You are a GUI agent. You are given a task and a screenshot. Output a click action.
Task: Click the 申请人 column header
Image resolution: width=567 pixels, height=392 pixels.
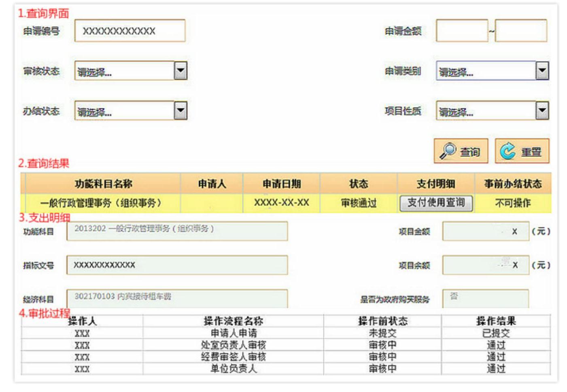pyautogui.click(x=212, y=184)
